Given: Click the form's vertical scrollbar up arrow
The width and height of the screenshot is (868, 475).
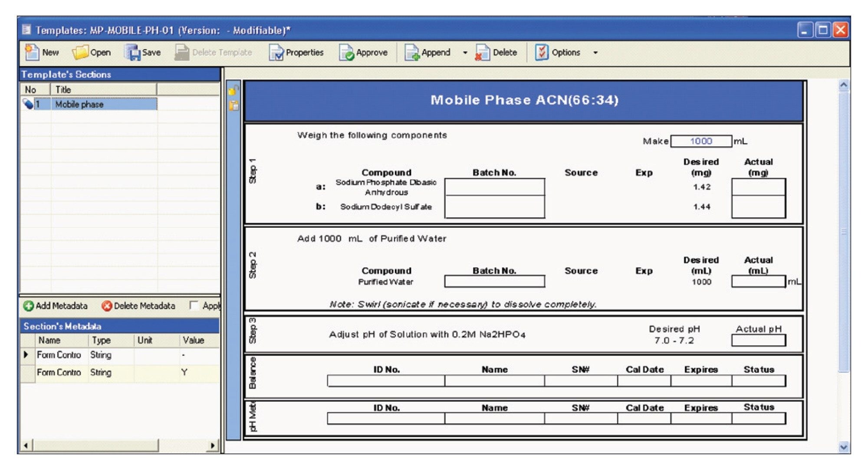Looking at the screenshot, I should pyautogui.click(x=843, y=85).
